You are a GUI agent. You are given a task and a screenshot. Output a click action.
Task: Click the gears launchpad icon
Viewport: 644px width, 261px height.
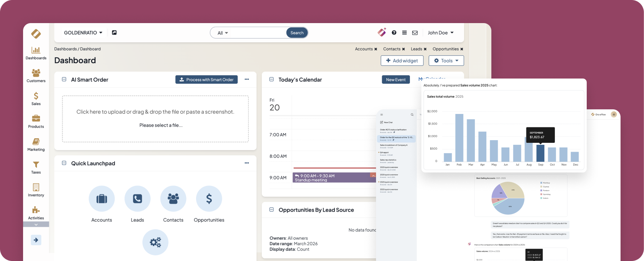tap(155, 242)
